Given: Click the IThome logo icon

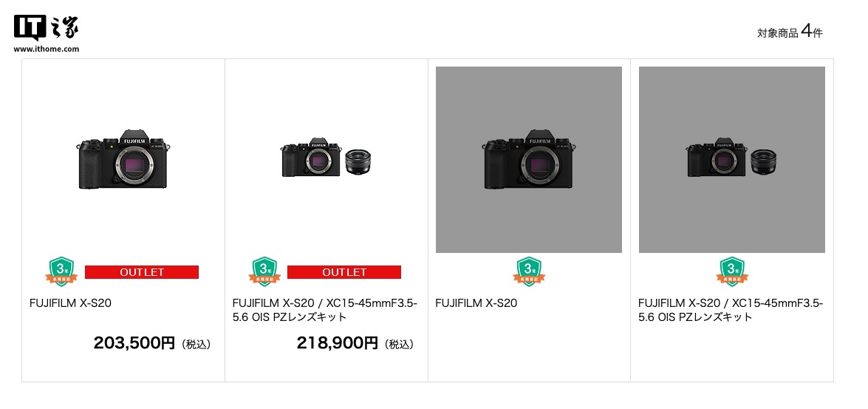Looking at the screenshot, I should tap(46, 28).
